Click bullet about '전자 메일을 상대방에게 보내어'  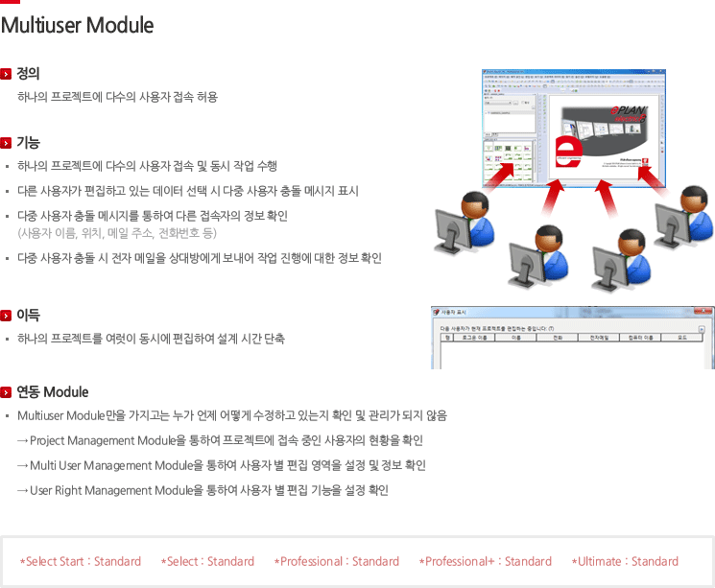coord(200,258)
